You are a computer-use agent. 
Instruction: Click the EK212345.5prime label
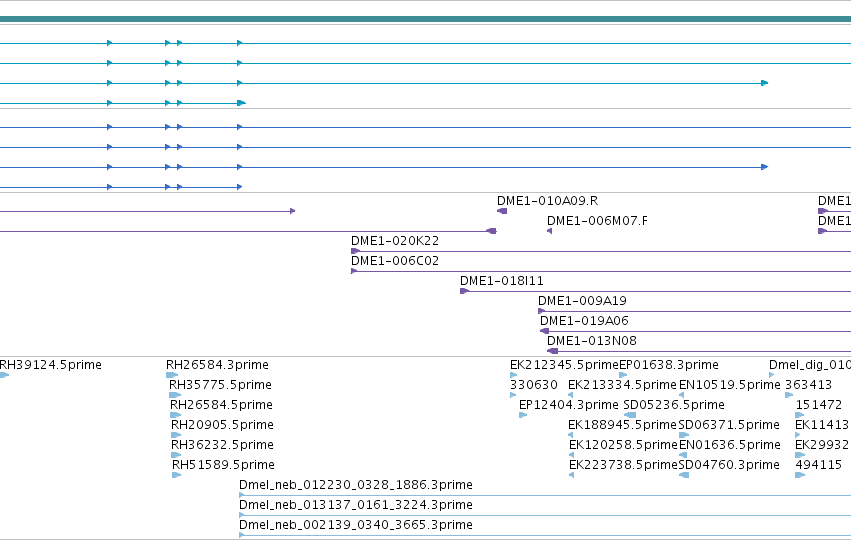pos(564,365)
